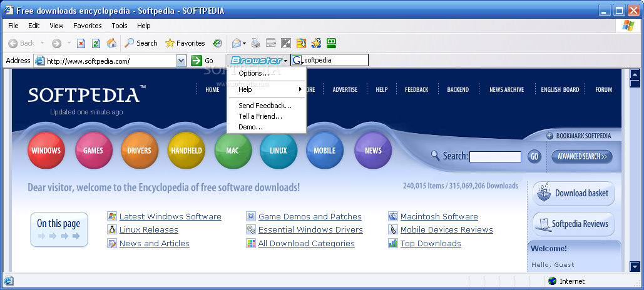Image resolution: width=644 pixels, height=290 pixels.
Task: Open the News category ball
Action: click(x=373, y=151)
